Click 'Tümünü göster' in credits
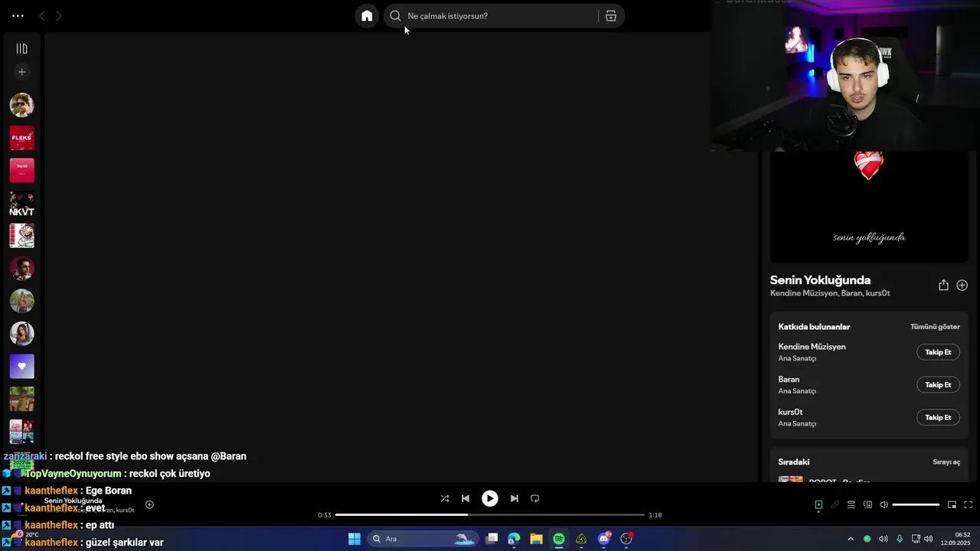Viewport: 980px width, 551px height. tap(935, 327)
